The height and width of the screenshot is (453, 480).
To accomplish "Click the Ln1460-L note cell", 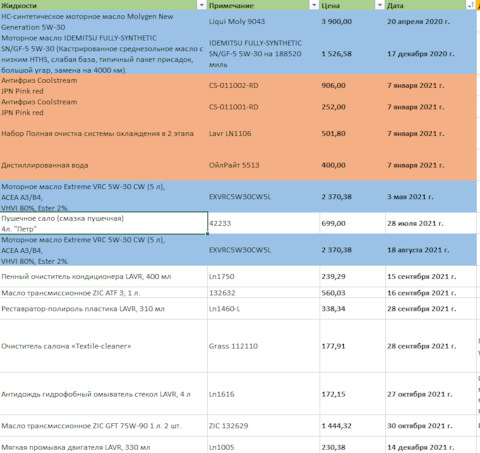I will coord(263,309).
